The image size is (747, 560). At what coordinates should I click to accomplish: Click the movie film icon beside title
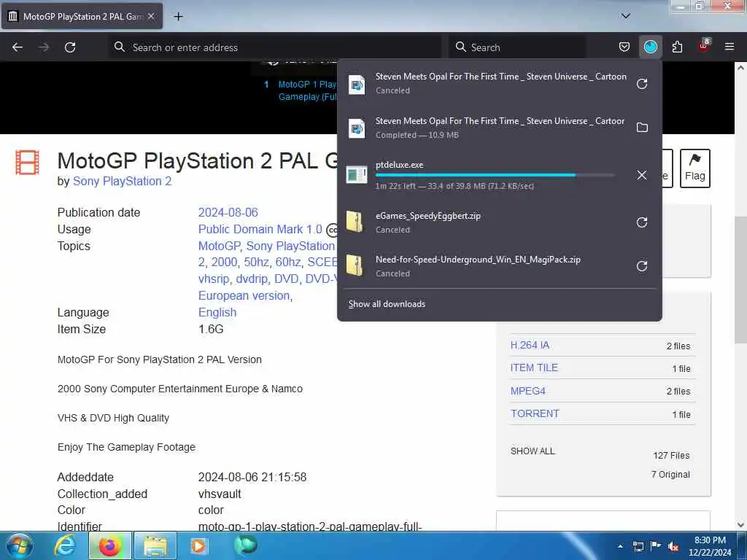pyautogui.click(x=27, y=163)
